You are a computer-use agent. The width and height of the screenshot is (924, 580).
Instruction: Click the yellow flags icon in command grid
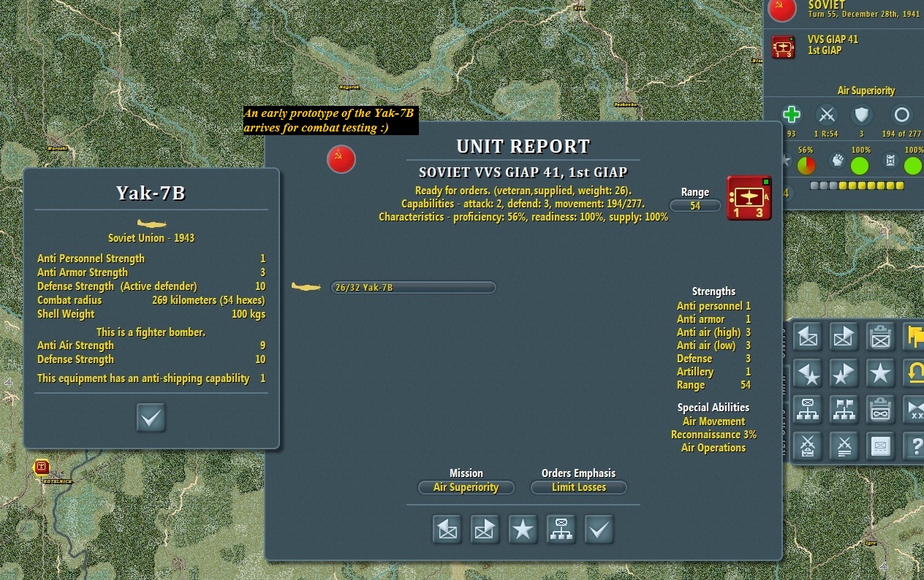914,337
